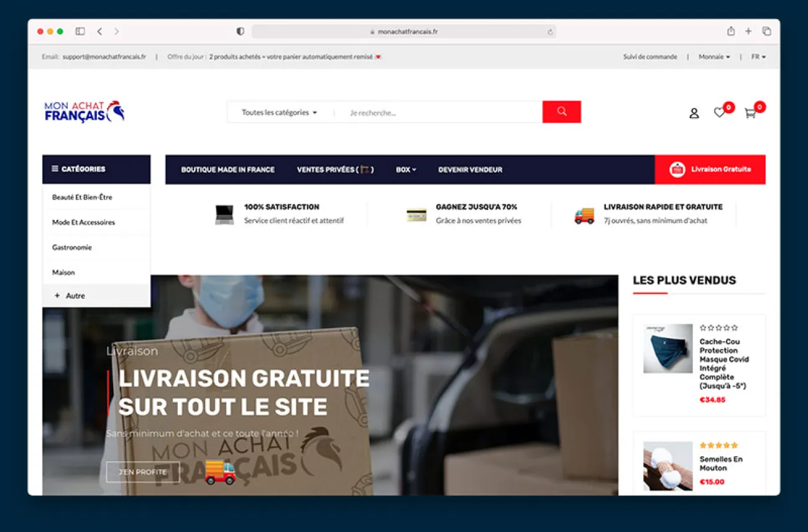The width and height of the screenshot is (808, 532).
Task: Click the truck emoji on the banner
Action: (220, 472)
